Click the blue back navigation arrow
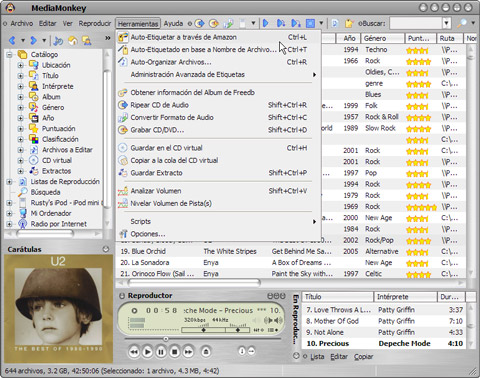480x378 pixels. [12, 40]
